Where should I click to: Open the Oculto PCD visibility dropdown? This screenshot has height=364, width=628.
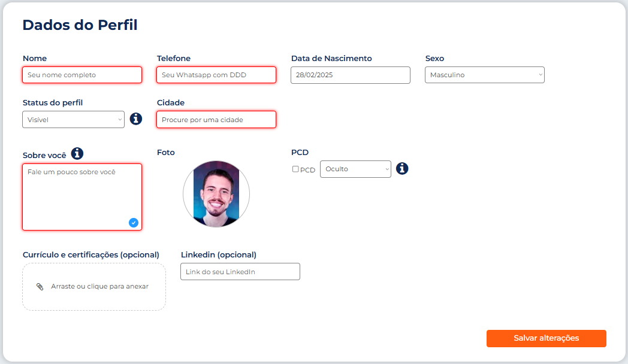(355, 169)
